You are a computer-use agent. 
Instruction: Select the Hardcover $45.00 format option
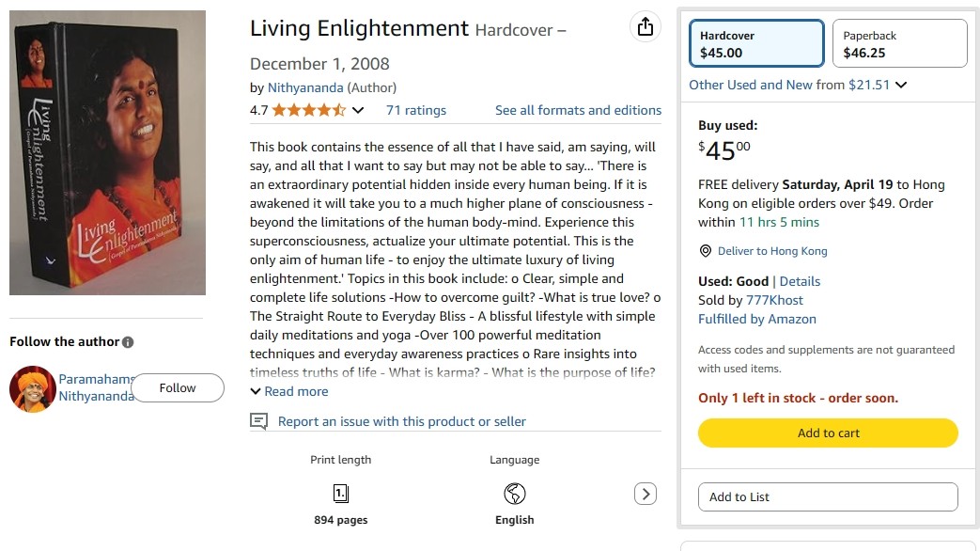[756, 44]
